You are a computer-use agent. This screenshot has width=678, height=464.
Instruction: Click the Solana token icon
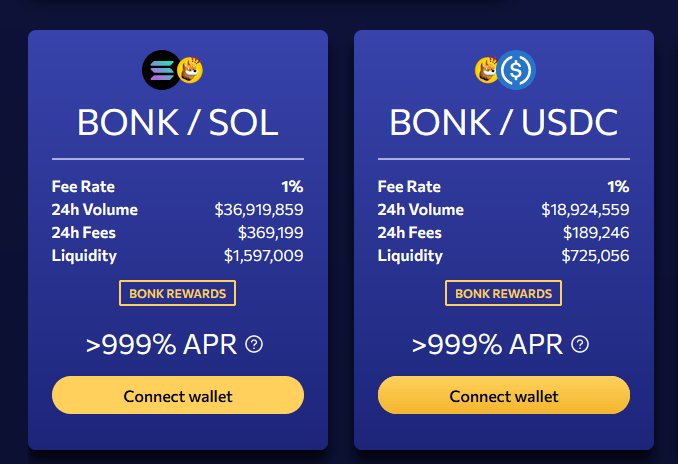click(160, 68)
